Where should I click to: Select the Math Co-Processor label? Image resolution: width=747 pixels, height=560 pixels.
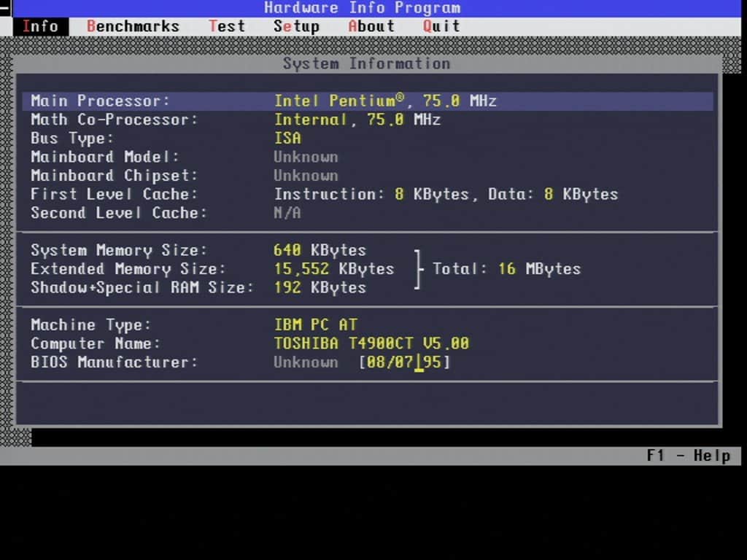tap(114, 120)
